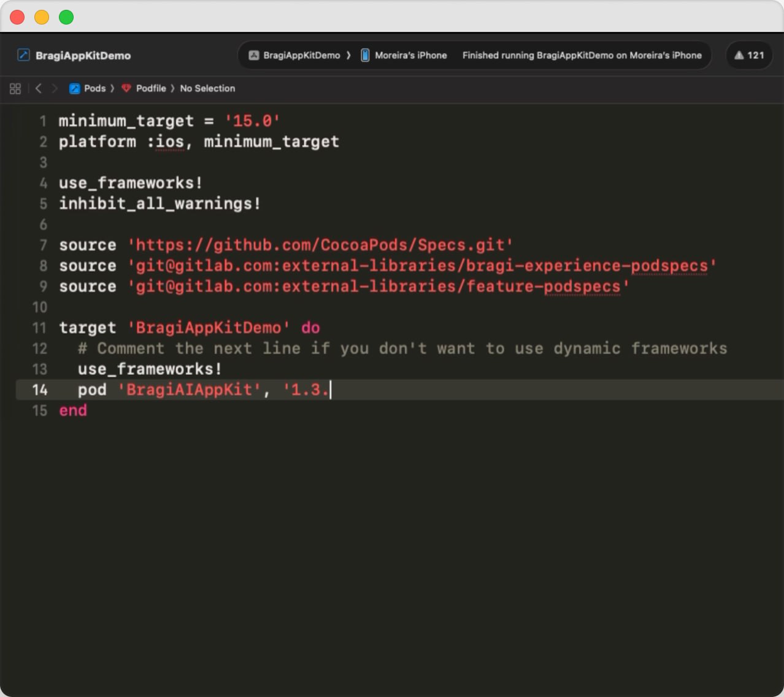Click the 'BragiAIAppKit' pod name string
Viewport: 784px width, 697px height.
pos(189,390)
